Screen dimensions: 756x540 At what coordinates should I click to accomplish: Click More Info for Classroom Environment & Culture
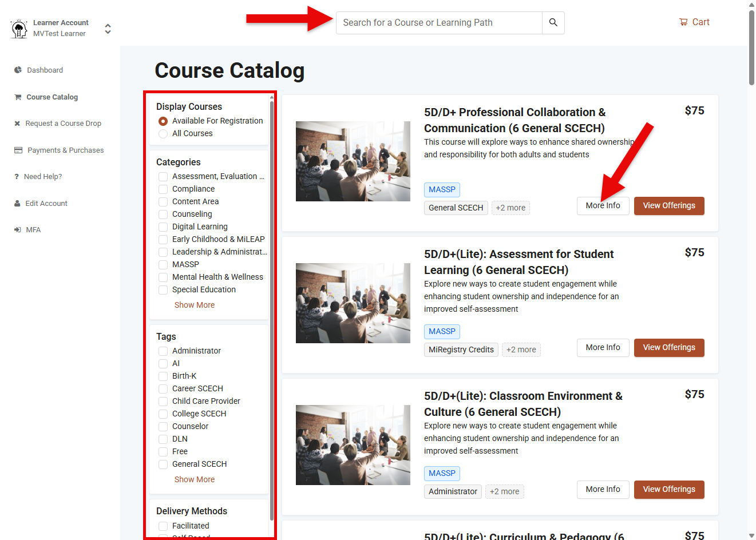pyautogui.click(x=603, y=490)
